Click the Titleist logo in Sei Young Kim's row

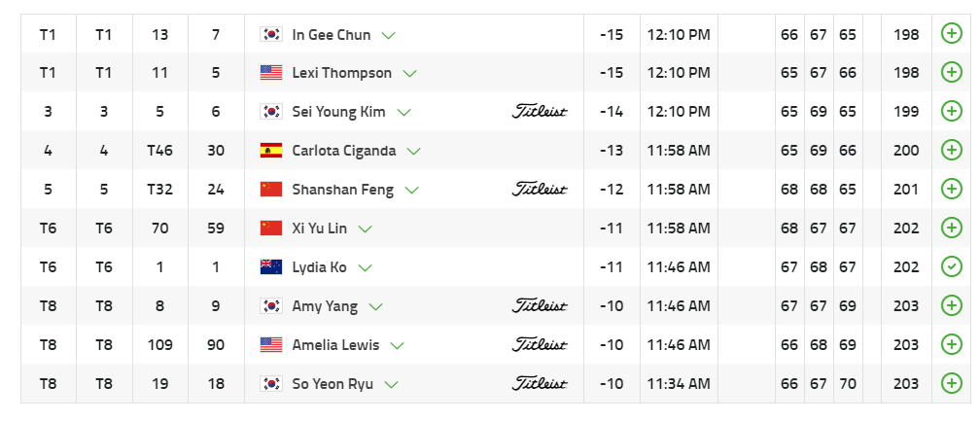pyautogui.click(x=540, y=112)
